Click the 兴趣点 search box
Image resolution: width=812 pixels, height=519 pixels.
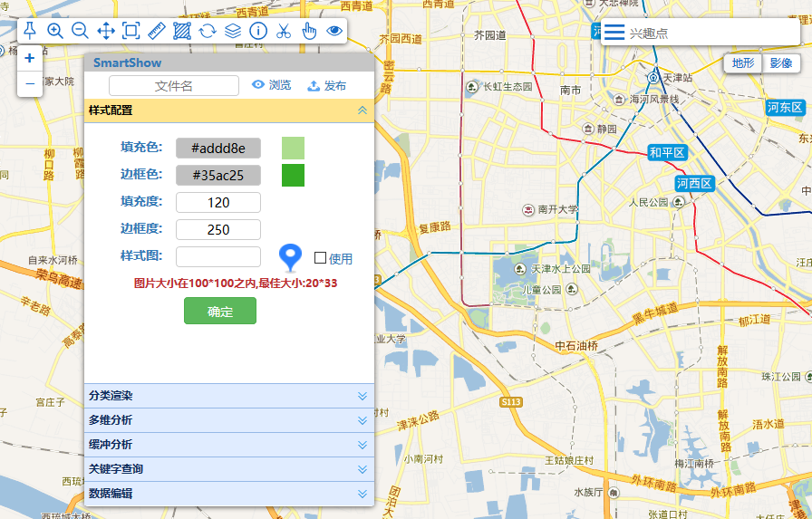[712, 33]
